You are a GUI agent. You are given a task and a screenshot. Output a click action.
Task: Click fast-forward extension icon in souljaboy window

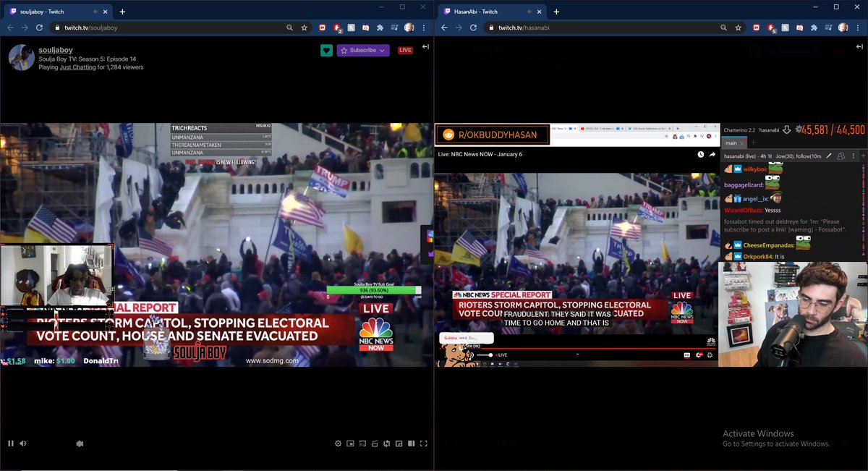(x=323, y=27)
